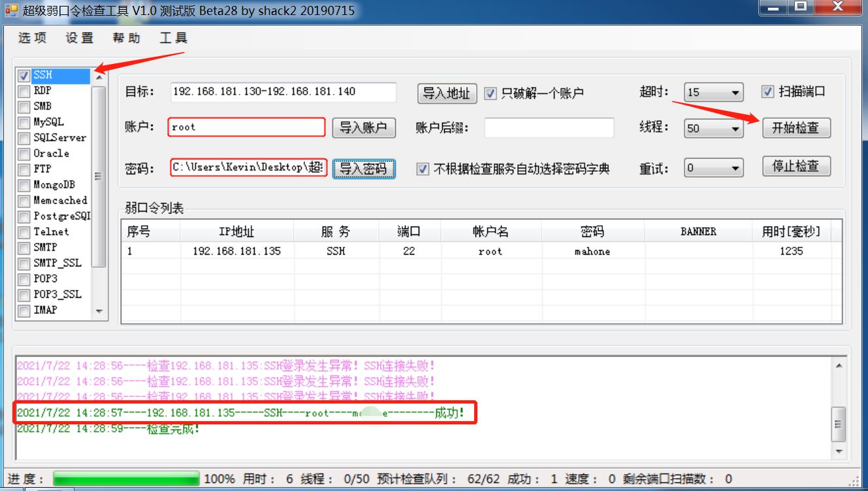
Task: Sort by BANNER column header
Action: coord(699,232)
